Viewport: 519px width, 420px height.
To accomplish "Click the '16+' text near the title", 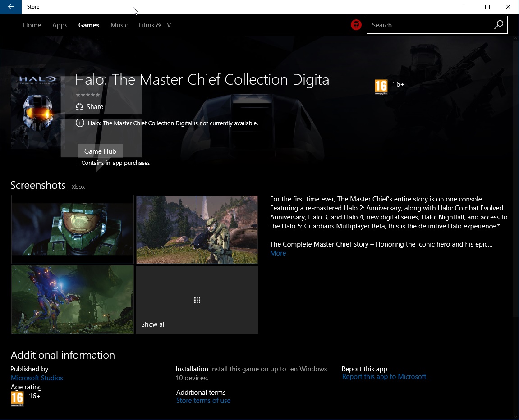I will pyautogui.click(x=399, y=84).
